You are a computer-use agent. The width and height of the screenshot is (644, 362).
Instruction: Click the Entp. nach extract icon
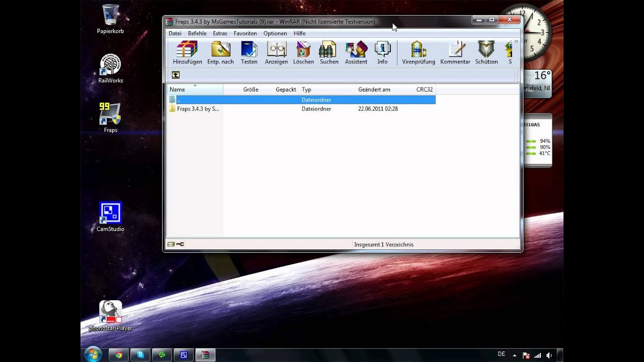pyautogui.click(x=220, y=53)
